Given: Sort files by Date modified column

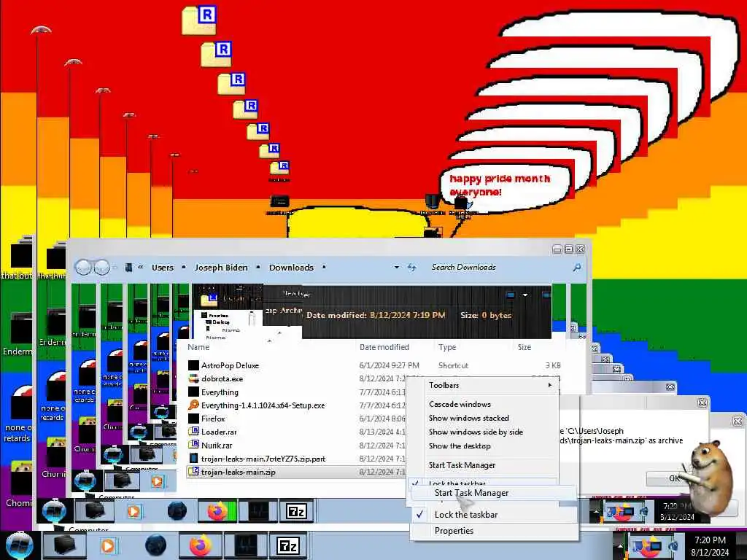Looking at the screenshot, I should tap(384, 347).
